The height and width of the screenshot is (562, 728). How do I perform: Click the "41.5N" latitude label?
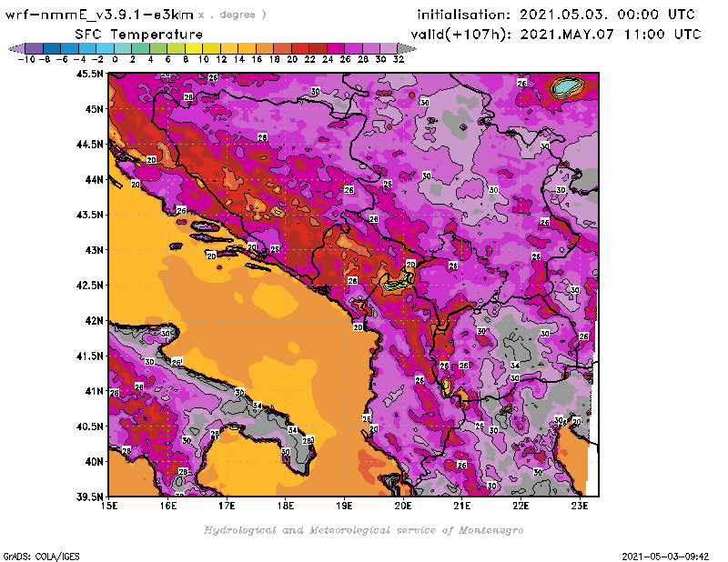(x=89, y=356)
